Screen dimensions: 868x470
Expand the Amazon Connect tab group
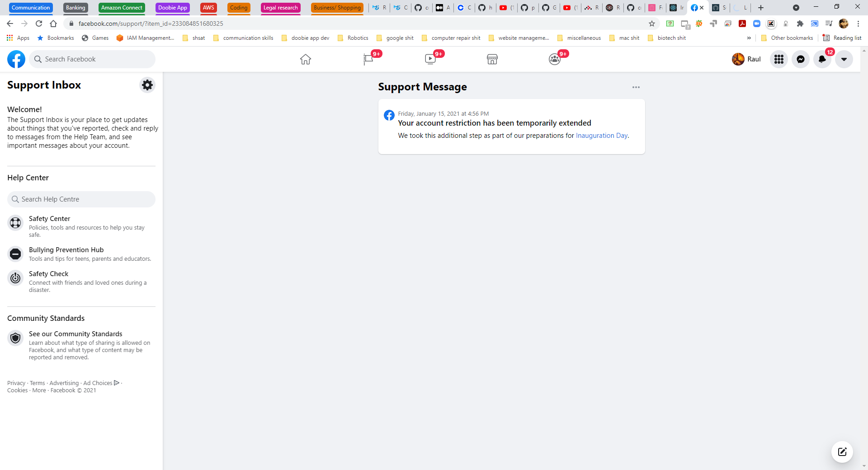pyautogui.click(x=122, y=8)
